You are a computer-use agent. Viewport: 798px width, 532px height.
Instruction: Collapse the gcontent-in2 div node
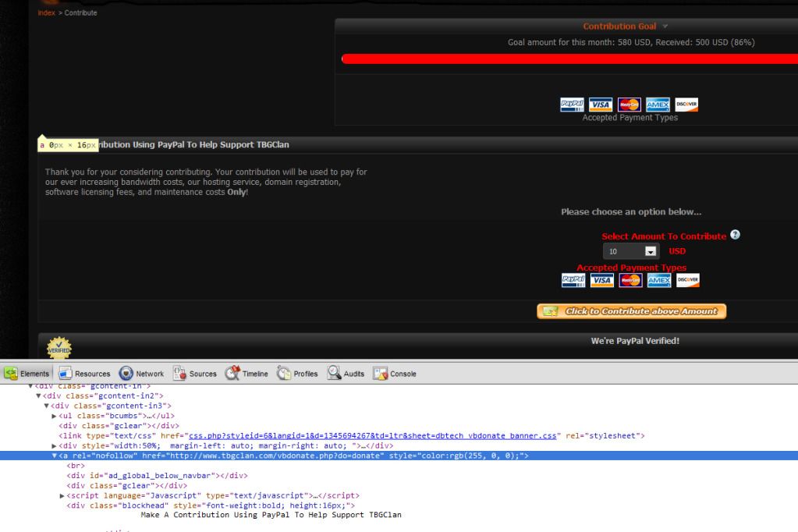[x=38, y=395]
